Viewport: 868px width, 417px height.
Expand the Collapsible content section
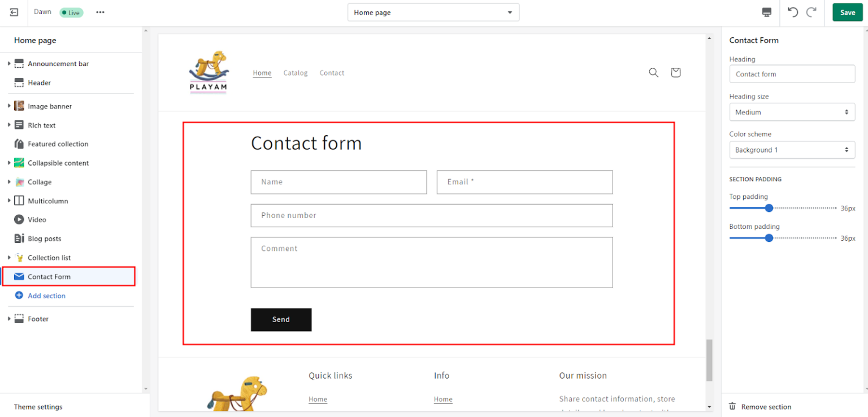(x=8, y=163)
